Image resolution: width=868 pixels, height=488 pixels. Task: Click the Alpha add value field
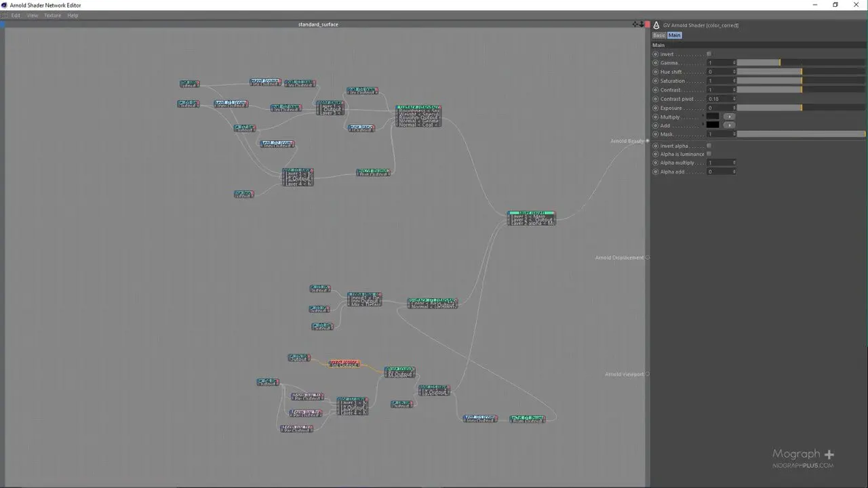coord(719,172)
